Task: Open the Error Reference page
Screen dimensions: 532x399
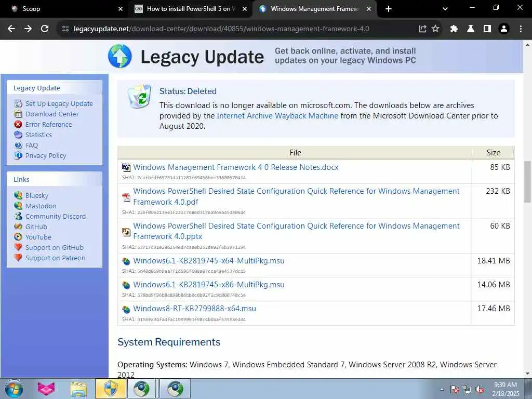Action: pos(48,125)
